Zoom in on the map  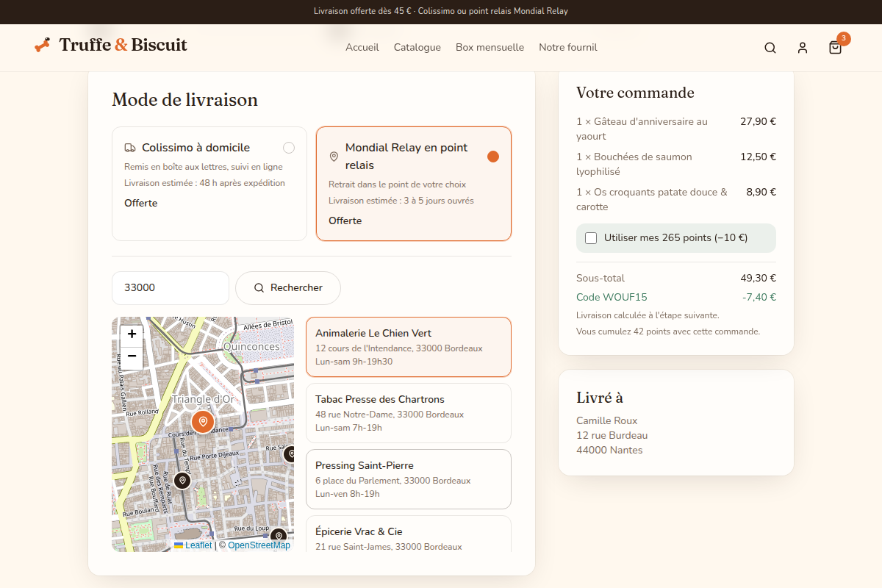[132, 334]
